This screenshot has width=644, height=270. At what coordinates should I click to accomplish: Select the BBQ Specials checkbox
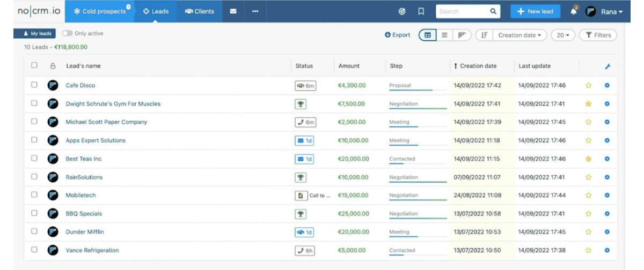pyautogui.click(x=34, y=213)
